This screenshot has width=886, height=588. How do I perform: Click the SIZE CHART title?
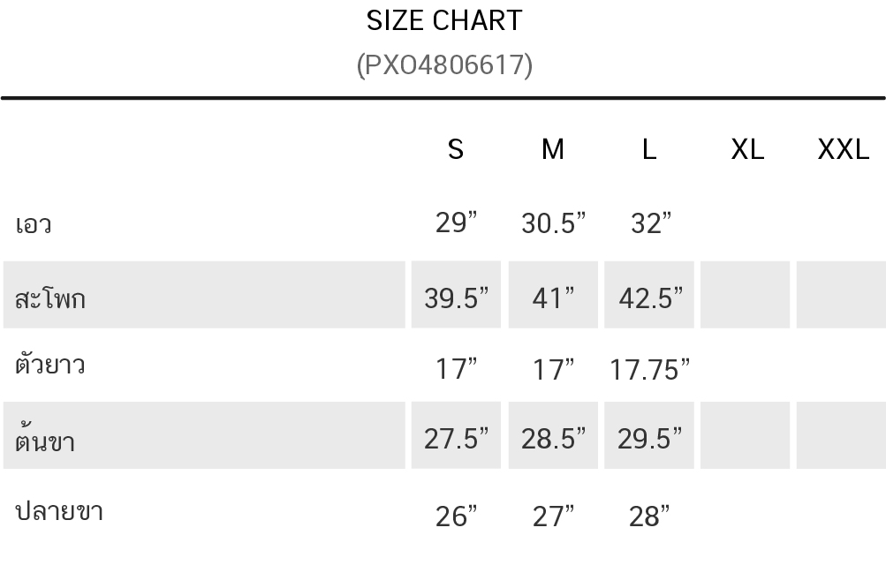(444, 20)
